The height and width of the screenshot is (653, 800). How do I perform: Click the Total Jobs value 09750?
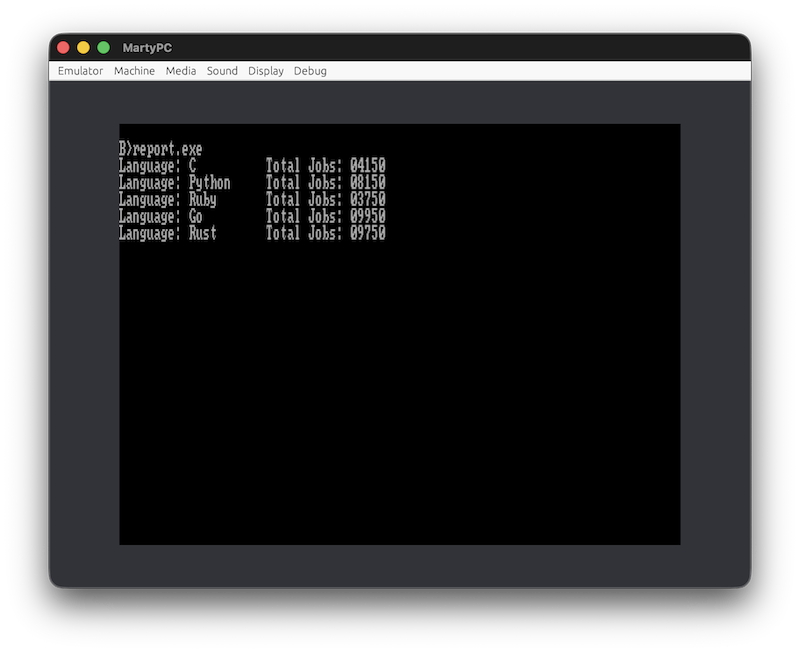367,233
